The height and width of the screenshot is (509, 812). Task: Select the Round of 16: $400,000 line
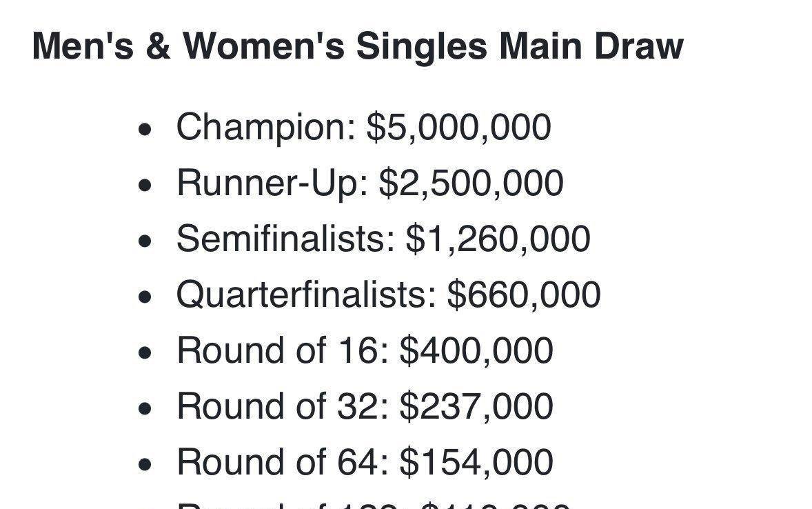click(x=365, y=350)
